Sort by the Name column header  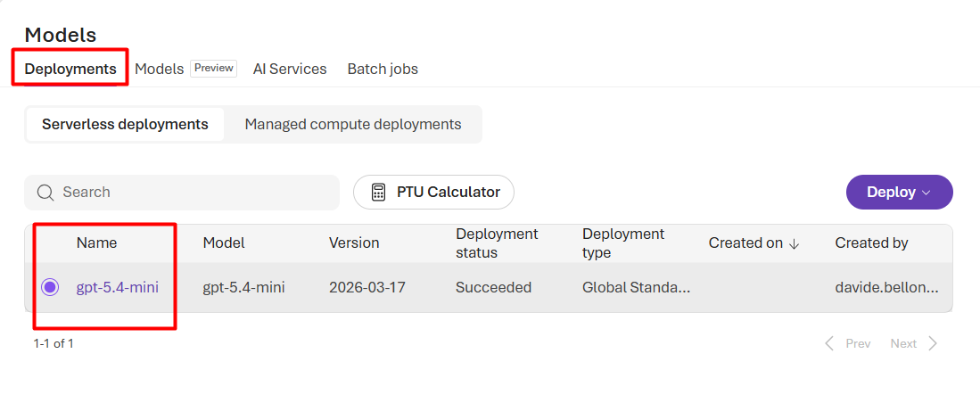tap(97, 243)
